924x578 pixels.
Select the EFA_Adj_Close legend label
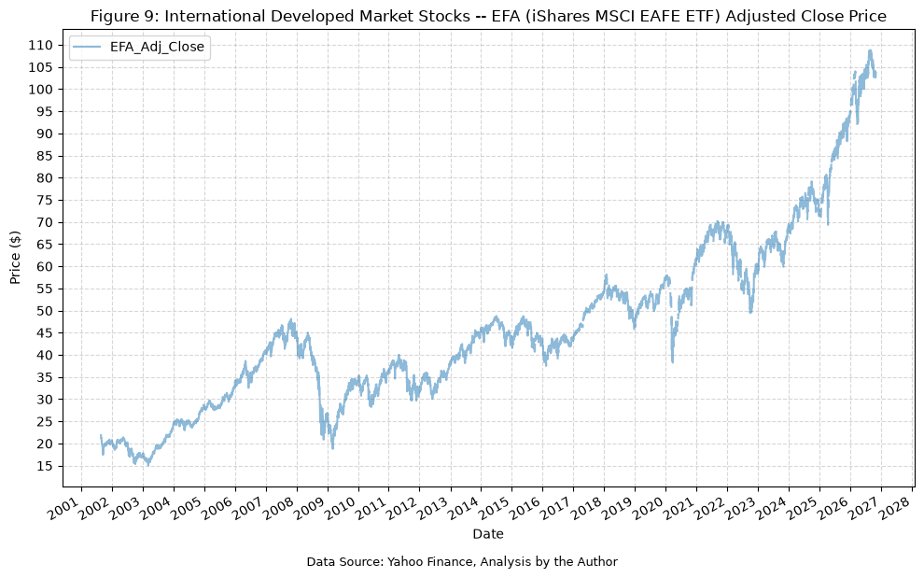[x=157, y=48]
